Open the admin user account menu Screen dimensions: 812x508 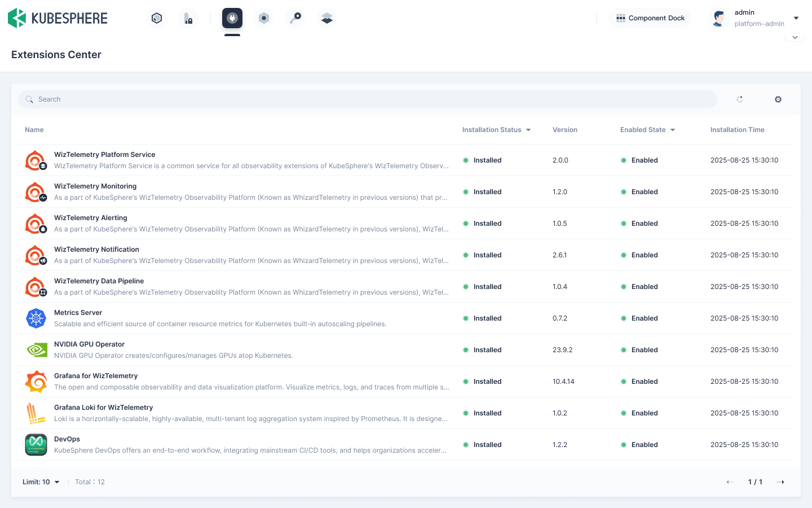(755, 18)
